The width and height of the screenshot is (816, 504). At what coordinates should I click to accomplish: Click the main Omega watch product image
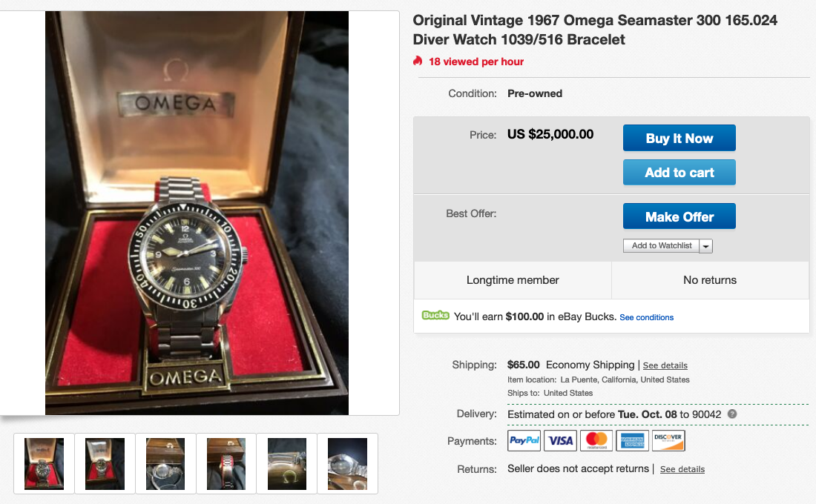tap(197, 213)
